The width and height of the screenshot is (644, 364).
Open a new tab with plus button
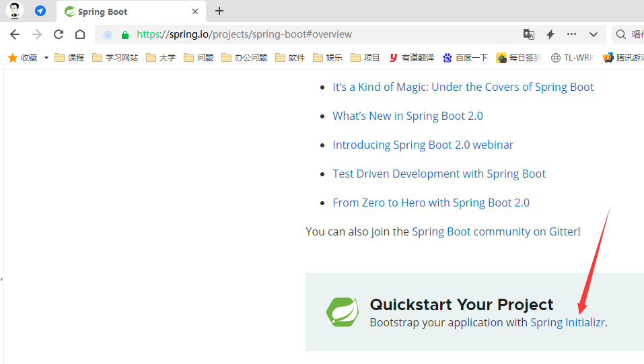[x=219, y=11]
